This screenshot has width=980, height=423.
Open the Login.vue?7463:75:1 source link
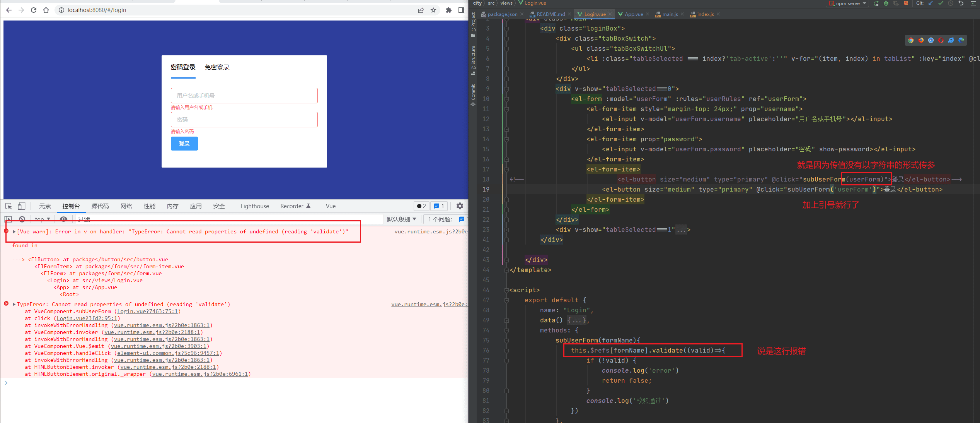click(147, 312)
